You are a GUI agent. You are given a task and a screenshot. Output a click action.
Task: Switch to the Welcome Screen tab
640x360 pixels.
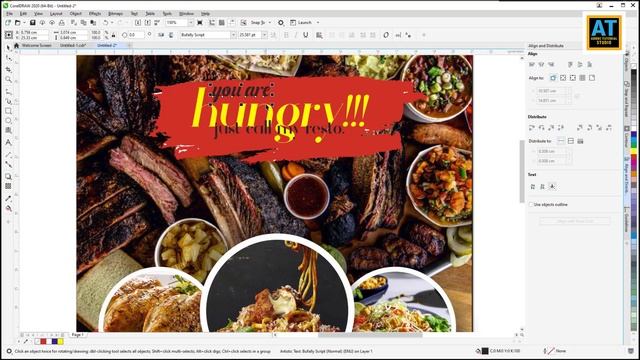coord(36,45)
